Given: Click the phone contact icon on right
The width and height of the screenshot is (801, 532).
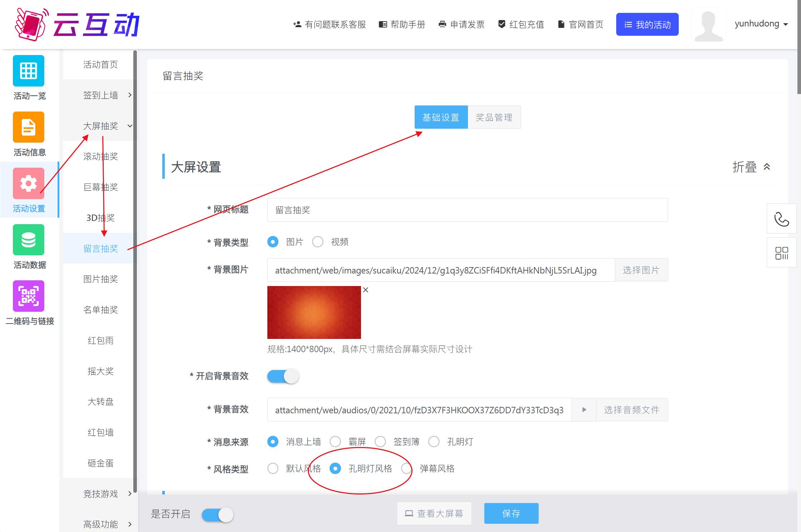Looking at the screenshot, I should [x=781, y=219].
